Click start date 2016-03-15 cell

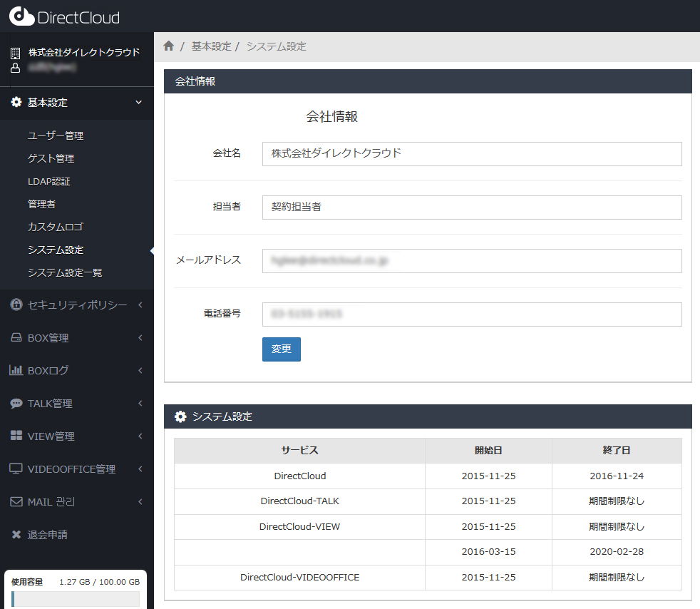coord(488,552)
